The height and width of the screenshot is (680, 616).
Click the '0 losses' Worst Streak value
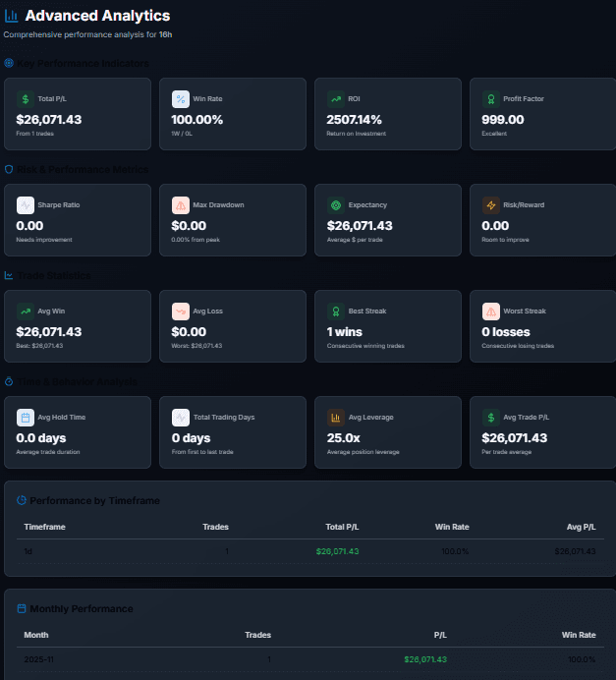pyautogui.click(x=505, y=332)
